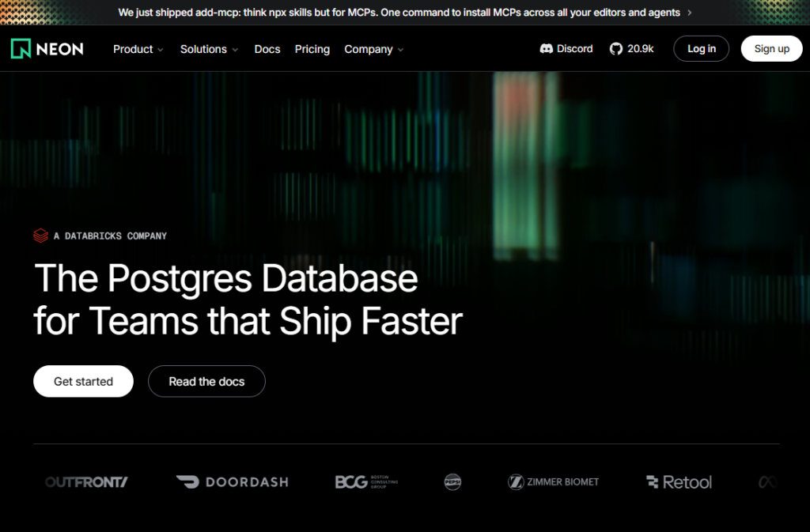Click the Outfront logo

point(86,481)
